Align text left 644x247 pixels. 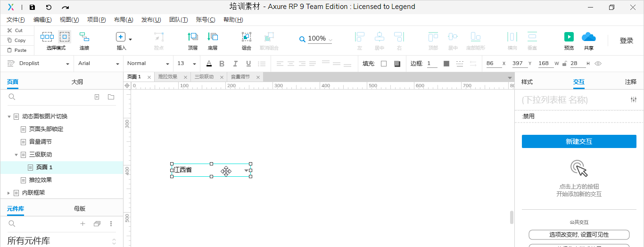click(x=280, y=64)
